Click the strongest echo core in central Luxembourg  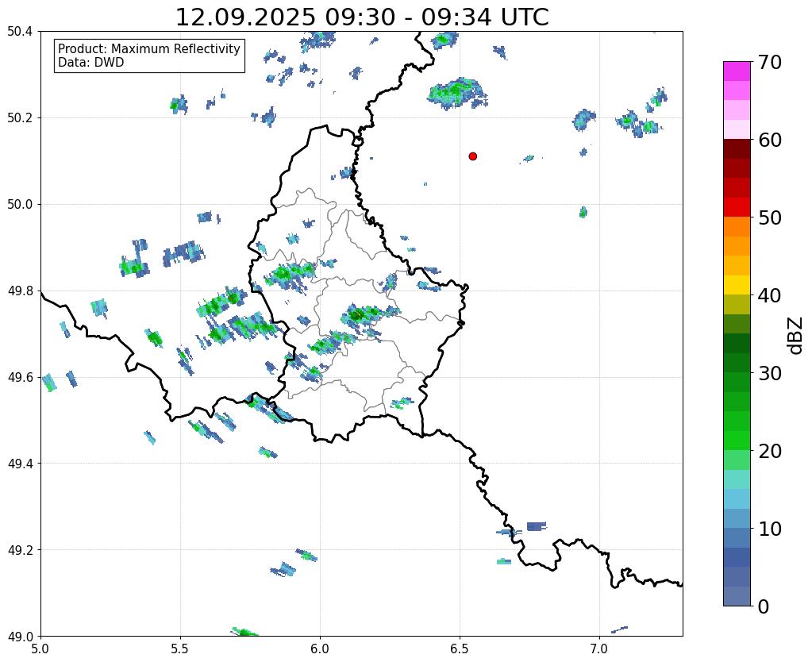pyautogui.click(x=356, y=314)
